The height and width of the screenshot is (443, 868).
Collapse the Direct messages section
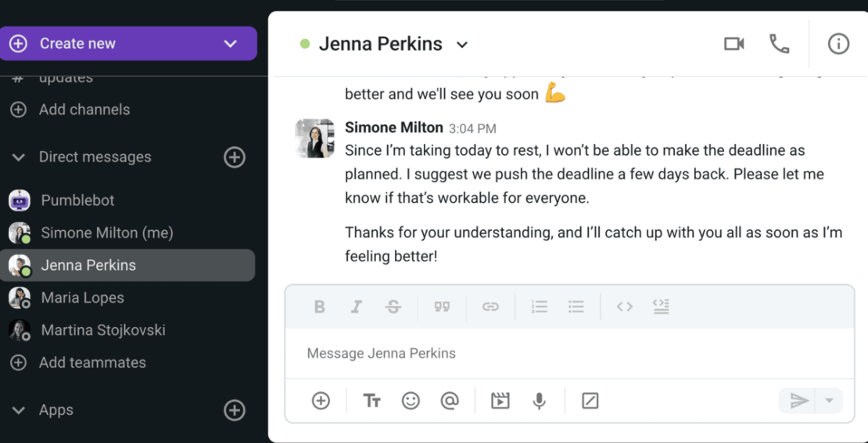pyautogui.click(x=19, y=157)
